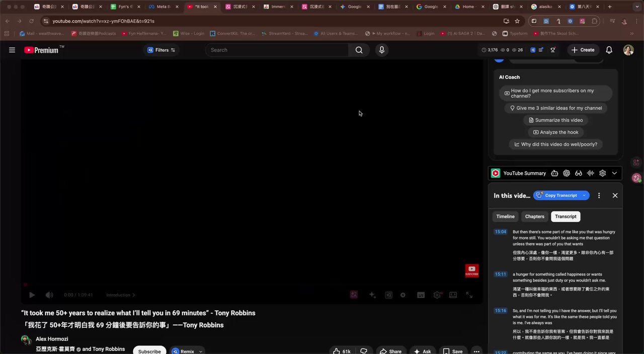Close the In this video panel
This screenshot has width=644, height=354.
tap(615, 195)
